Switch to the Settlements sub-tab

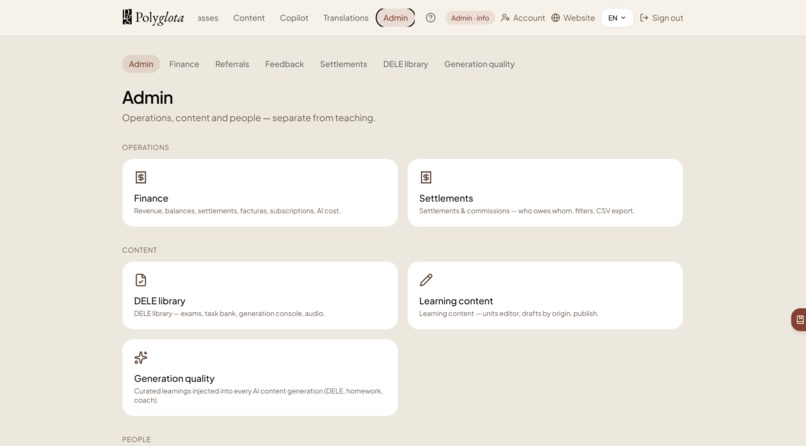pyautogui.click(x=343, y=64)
